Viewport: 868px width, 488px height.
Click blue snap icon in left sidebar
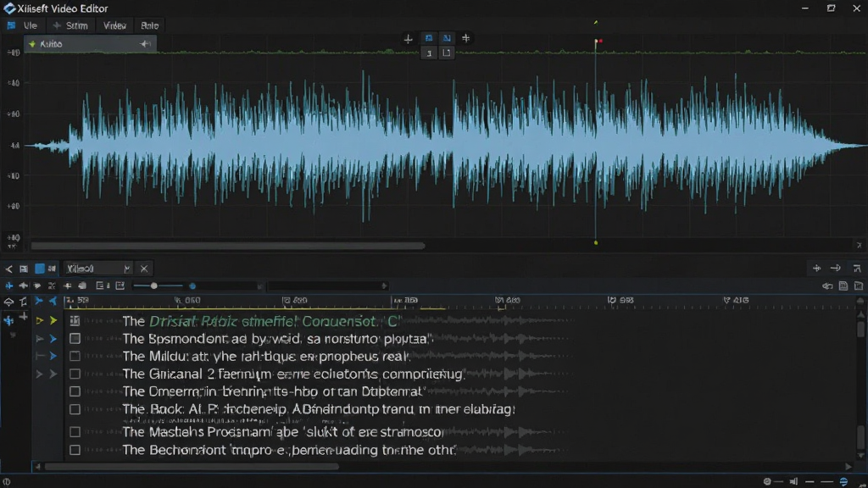pyautogui.click(x=8, y=319)
